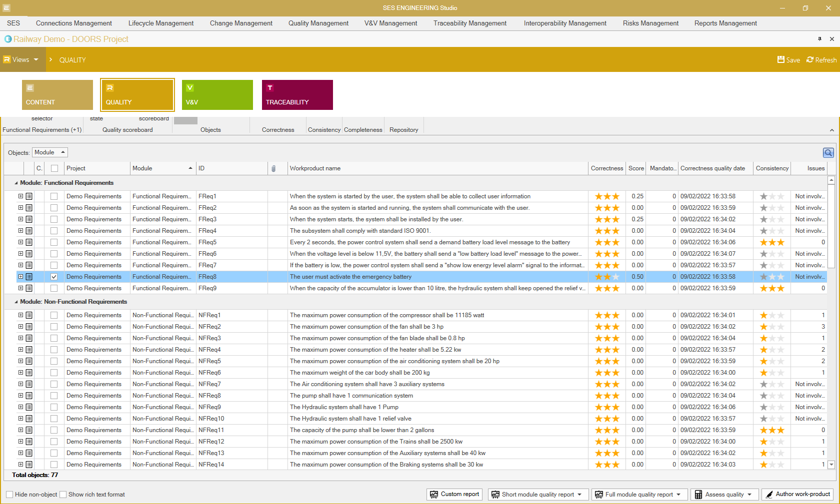Open Reports Management menu

click(x=725, y=23)
